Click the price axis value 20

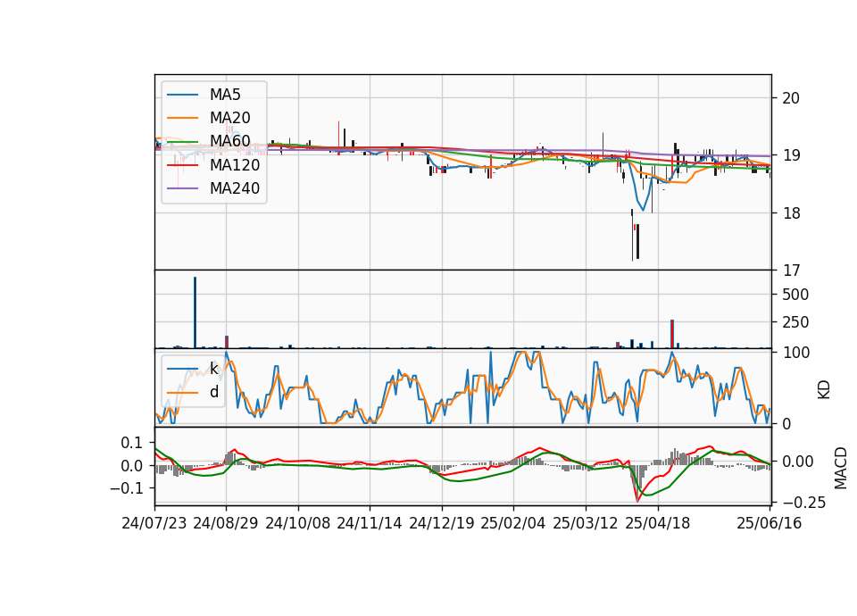[791, 98]
